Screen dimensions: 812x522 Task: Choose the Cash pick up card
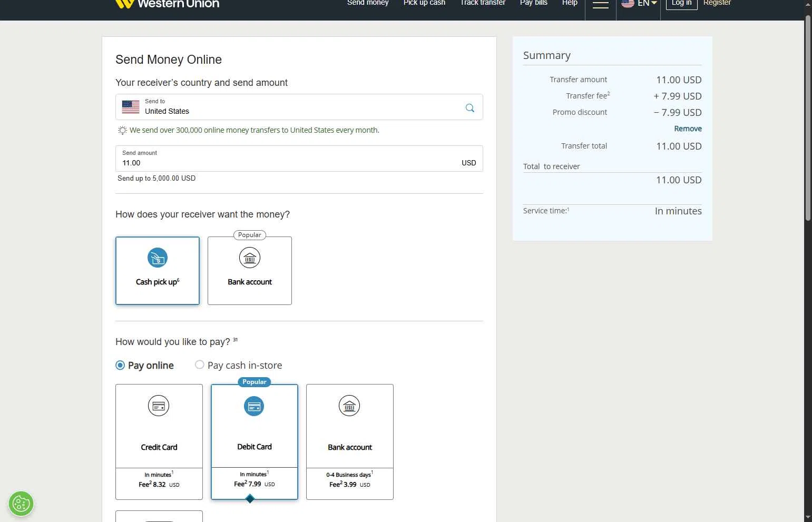[x=158, y=271]
